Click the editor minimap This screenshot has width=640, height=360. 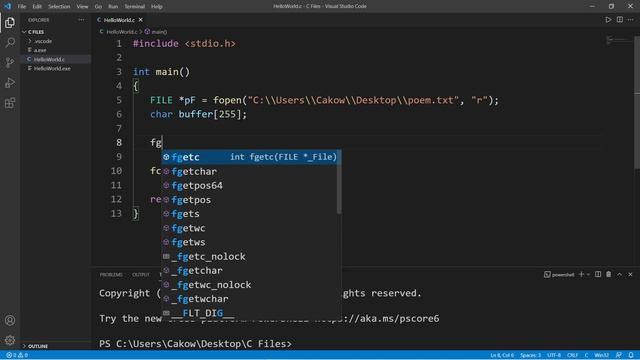tap(618, 40)
